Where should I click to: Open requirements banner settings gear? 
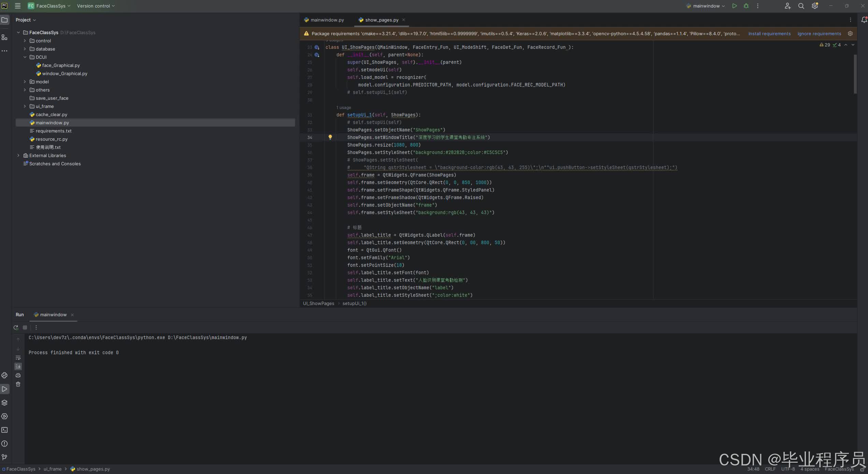pos(850,33)
